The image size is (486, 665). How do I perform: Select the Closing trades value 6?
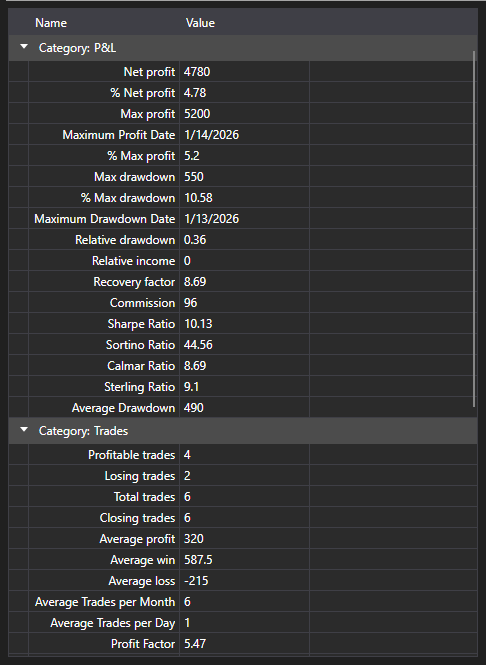[187, 518]
